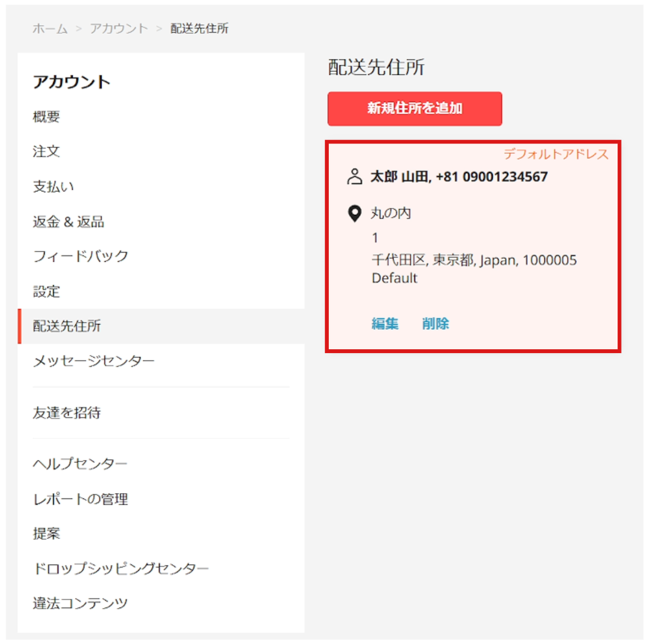
Task: Open 設定 in the sidebar
Action: [x=46, y=291]
